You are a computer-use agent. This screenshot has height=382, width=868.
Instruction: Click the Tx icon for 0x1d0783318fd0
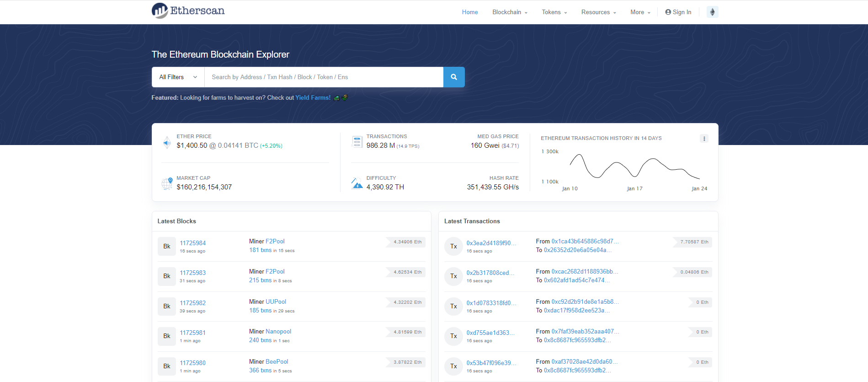pos(453,307)
